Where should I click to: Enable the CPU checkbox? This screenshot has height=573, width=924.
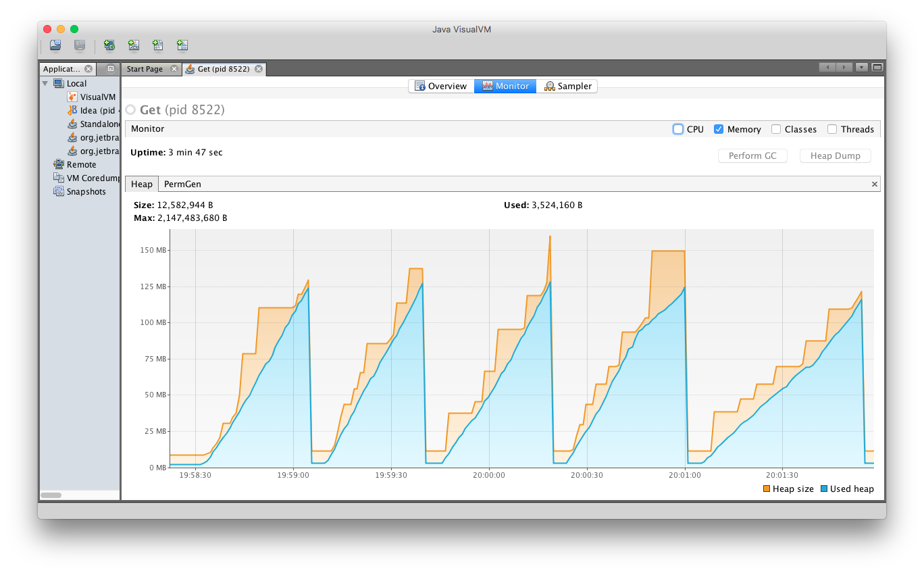678,129
